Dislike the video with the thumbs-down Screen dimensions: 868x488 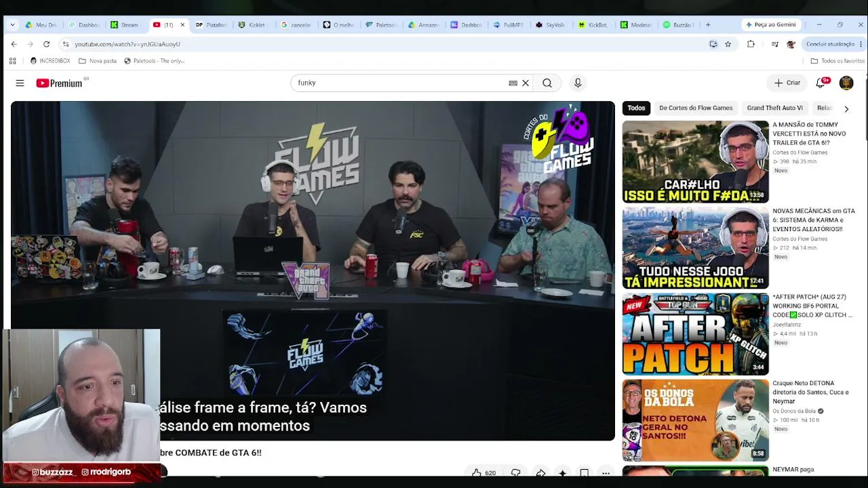(516, 473)
